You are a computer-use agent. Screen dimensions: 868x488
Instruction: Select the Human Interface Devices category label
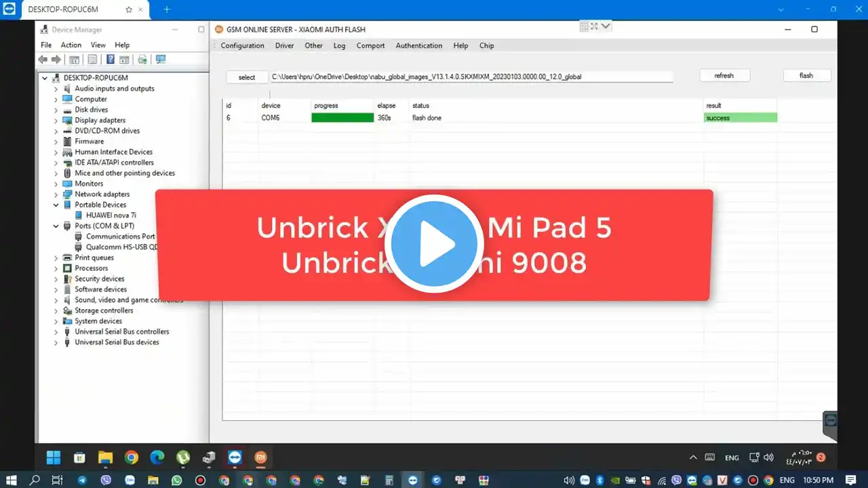[114, 152]
